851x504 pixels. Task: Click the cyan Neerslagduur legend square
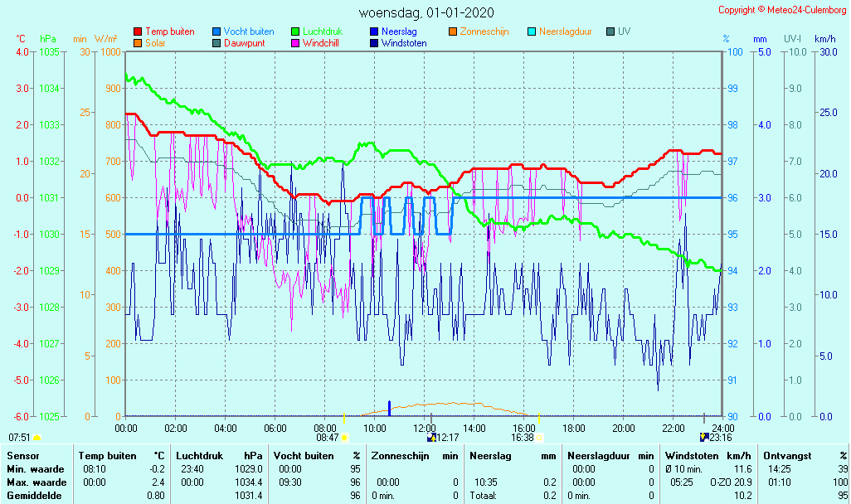coord(532,31)
